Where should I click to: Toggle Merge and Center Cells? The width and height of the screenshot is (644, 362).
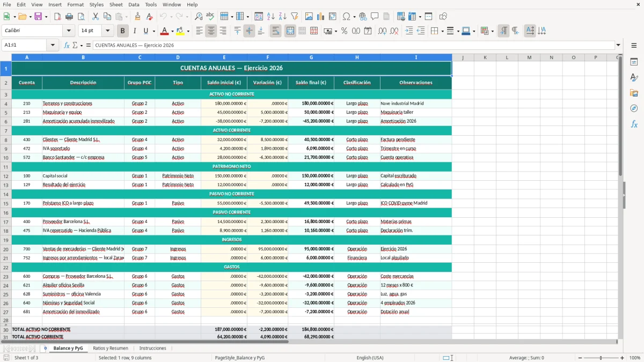coord(290,31)
